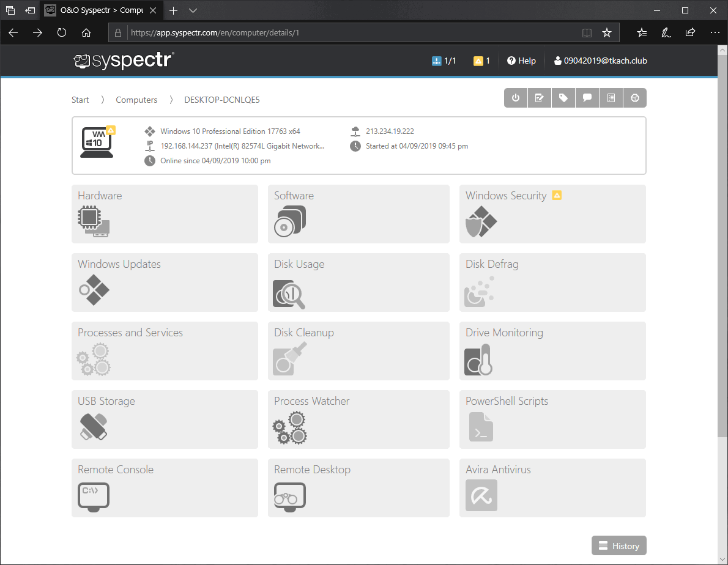The image size is (728, 565).
Task: Click the external IP 213.234.19.222 text
Action: (390, 131)
